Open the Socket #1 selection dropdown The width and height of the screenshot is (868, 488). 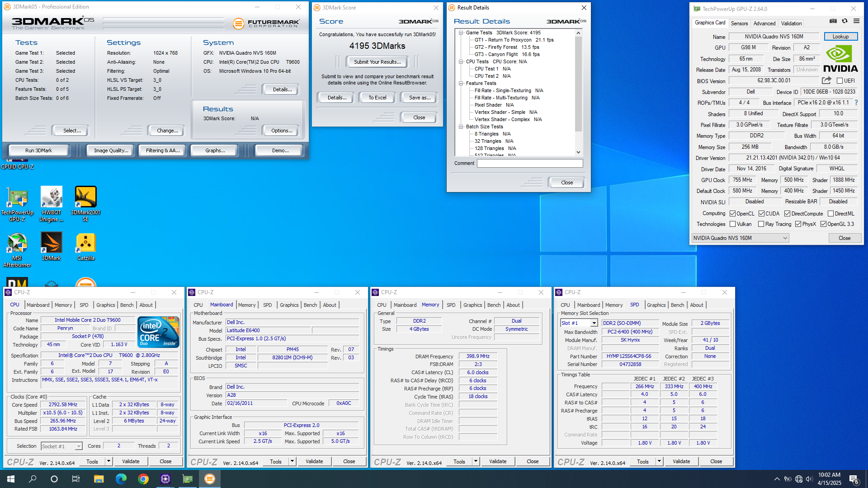[x=61, y=446]
